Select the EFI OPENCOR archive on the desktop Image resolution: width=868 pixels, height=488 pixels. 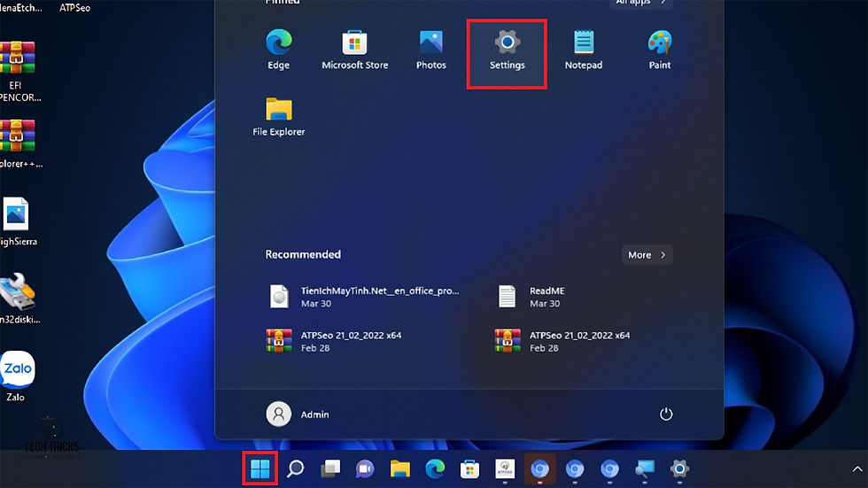click(18, 71)
